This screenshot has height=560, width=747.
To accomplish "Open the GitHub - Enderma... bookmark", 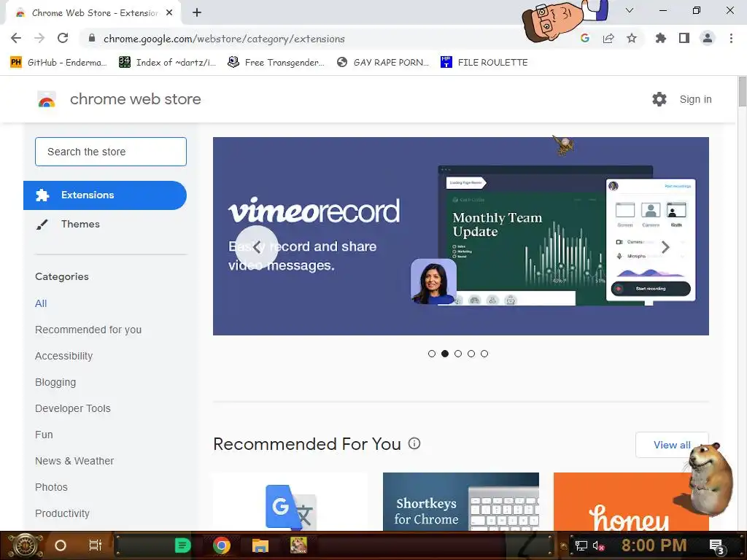I will [x=58, y=63].
